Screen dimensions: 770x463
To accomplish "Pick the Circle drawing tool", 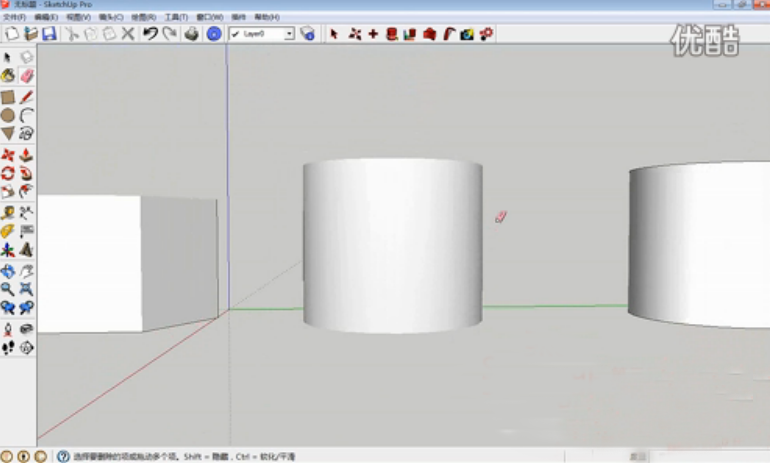I will click(8, 115).
